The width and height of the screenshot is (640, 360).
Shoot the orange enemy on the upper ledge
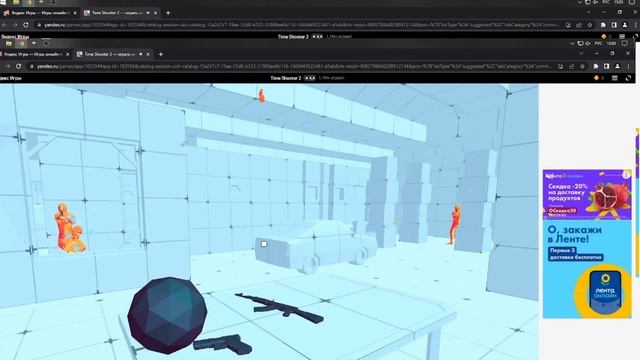point(262,96)
